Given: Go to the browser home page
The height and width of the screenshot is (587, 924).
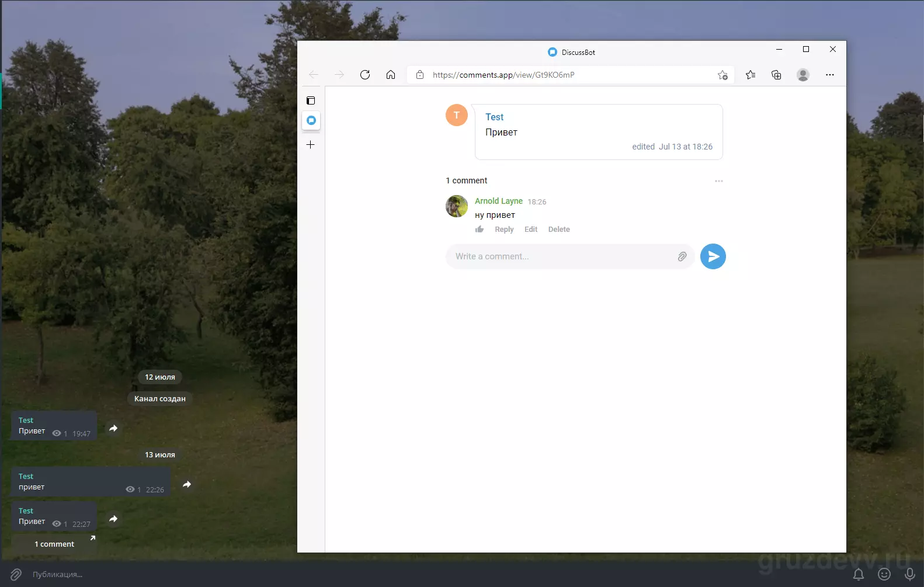Looking at the screenshot, I should (391, 75).
